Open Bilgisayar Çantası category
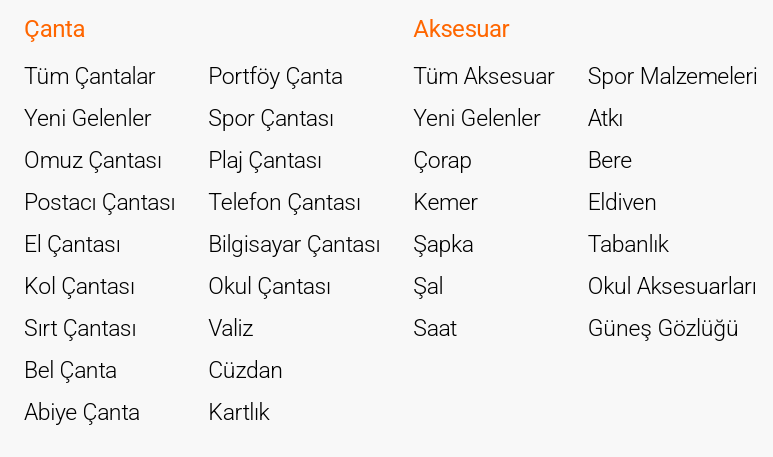The image size is (773, 457). click(294, 244)
